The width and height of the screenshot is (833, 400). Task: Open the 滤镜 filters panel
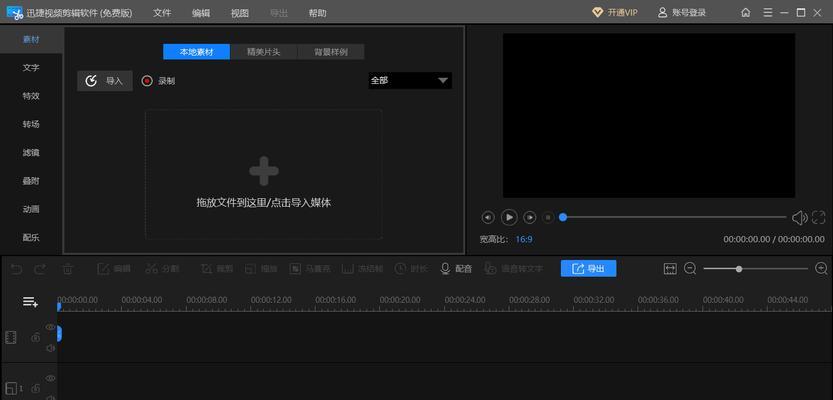pyautogui.click(x=31, y=152)
